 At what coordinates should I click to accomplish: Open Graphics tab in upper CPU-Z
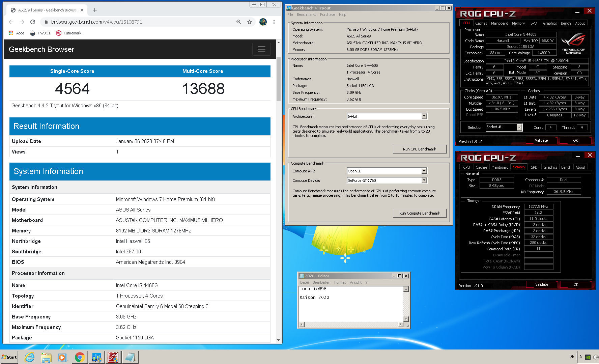(550, 23)
